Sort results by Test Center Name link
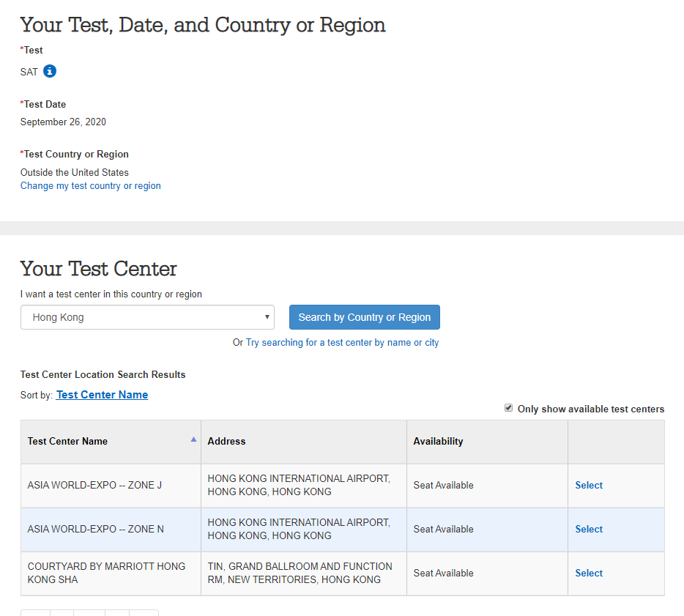 click(x=102, y=395)
